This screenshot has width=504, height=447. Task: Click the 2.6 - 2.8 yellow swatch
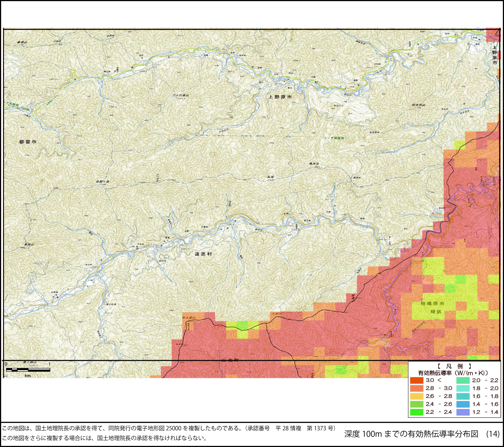click(417, 396)
